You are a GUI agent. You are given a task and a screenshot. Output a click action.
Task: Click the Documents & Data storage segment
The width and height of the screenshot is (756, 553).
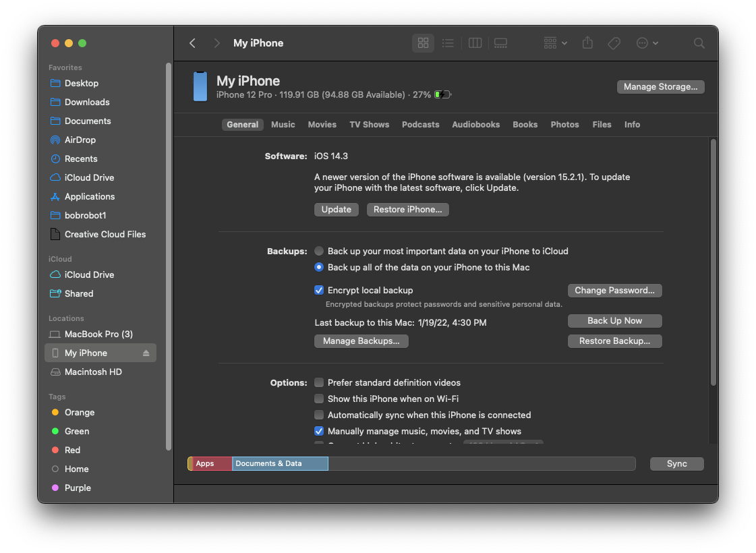280,464
